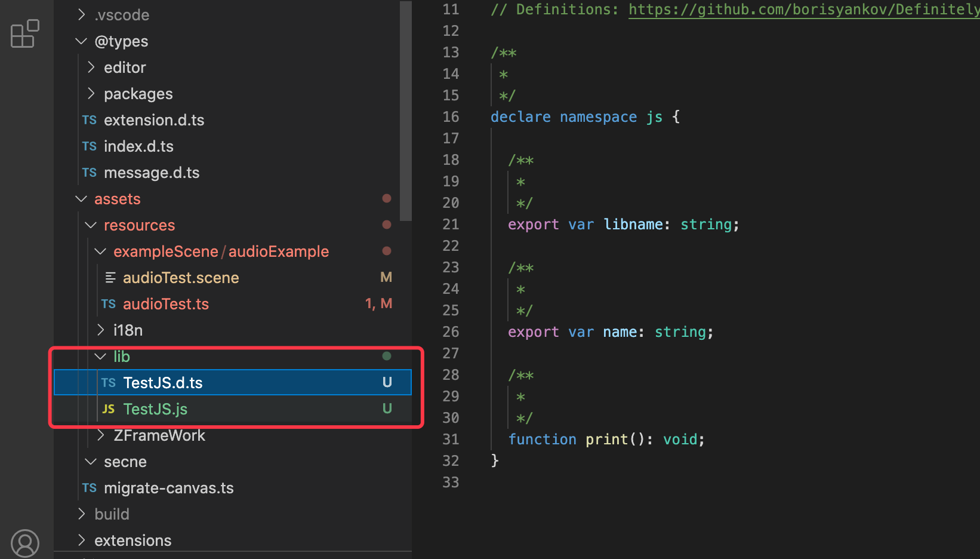Click the modified dot on assets folder

coord(387,198)
